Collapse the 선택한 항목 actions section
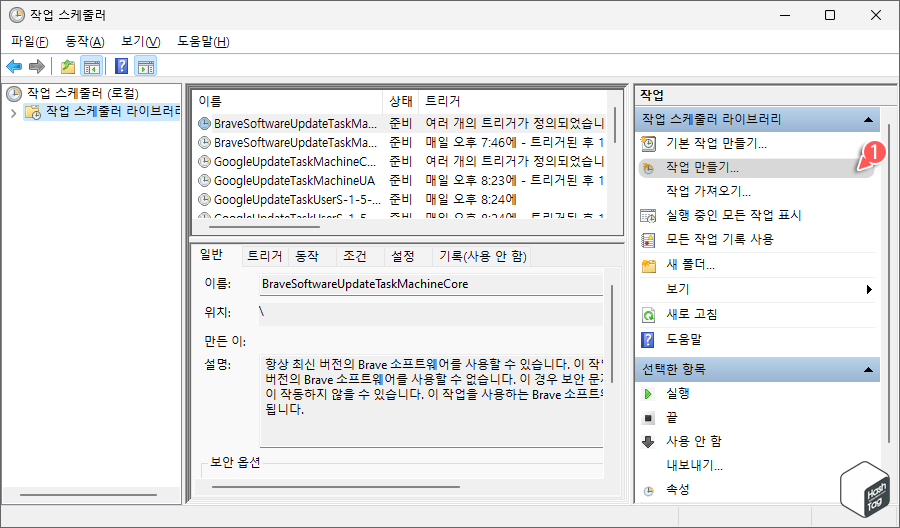 [868, 370]
